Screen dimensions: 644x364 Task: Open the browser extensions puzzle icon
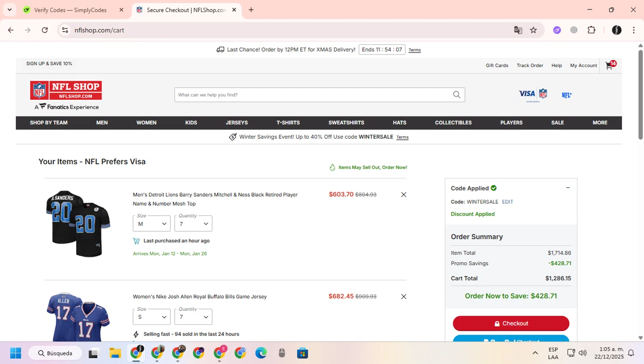[592, 30]
